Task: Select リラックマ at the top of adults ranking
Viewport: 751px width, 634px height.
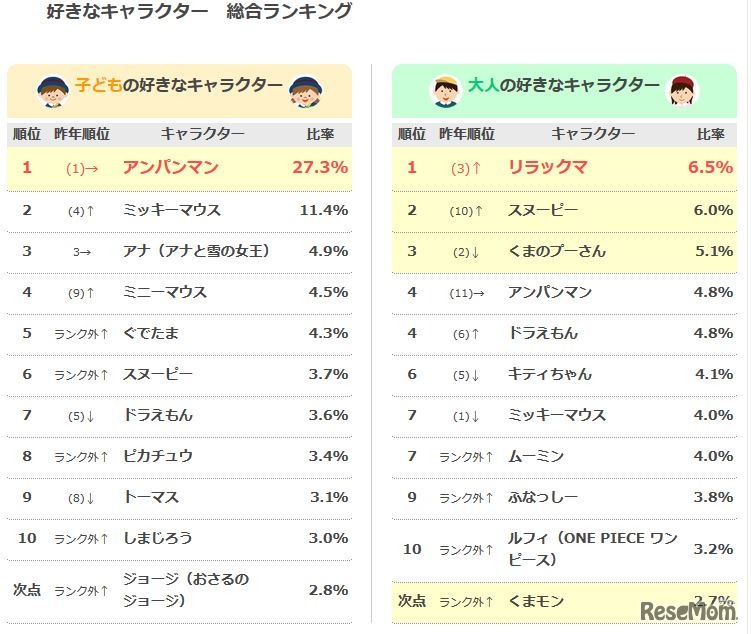Action: [547, 168]
